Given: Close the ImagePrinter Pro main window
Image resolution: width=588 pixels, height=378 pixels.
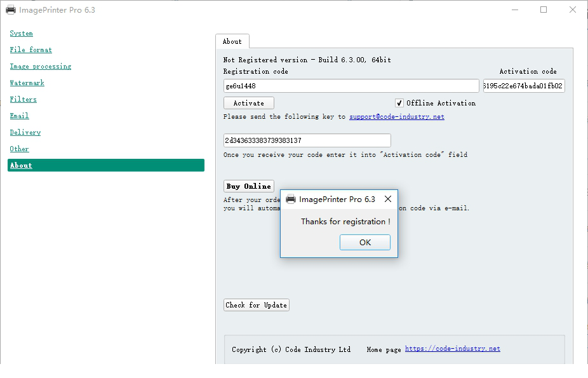Looking at the screenshot, I should (x=572, y=10).
